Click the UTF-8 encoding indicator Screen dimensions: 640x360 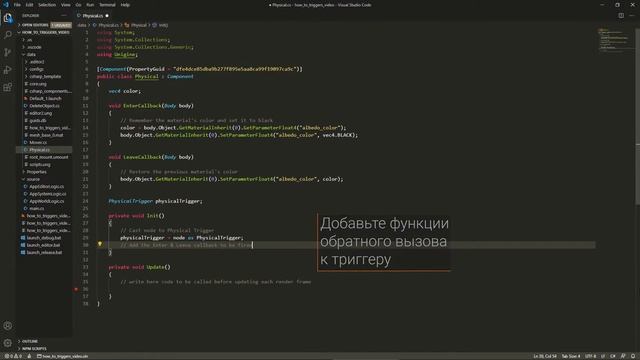(x=591, y=356)
